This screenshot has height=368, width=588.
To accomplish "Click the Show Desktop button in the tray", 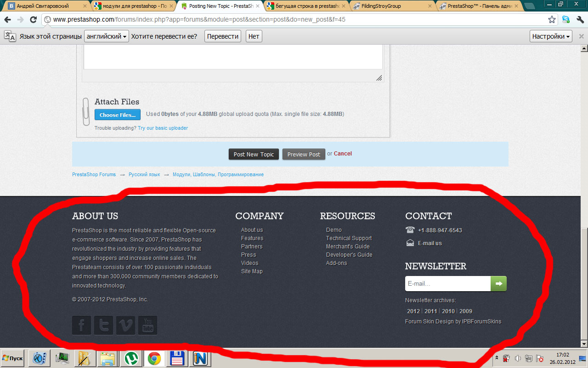I will coord(582,358).
